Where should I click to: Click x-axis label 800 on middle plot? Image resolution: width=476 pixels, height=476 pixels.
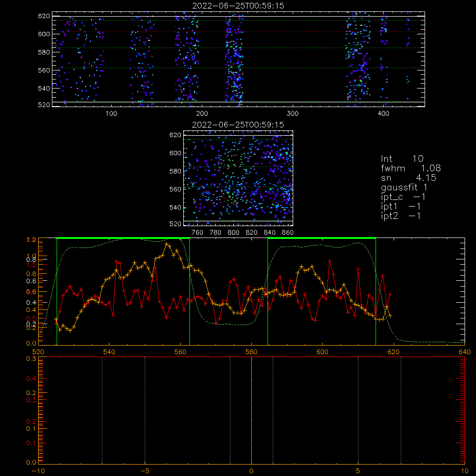tap(233, 233)
